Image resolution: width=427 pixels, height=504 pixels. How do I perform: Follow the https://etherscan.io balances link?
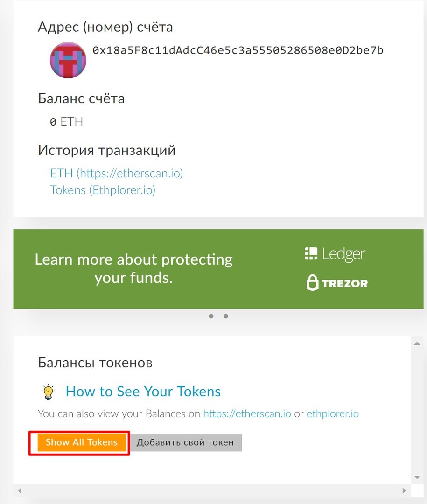point(247,413)
